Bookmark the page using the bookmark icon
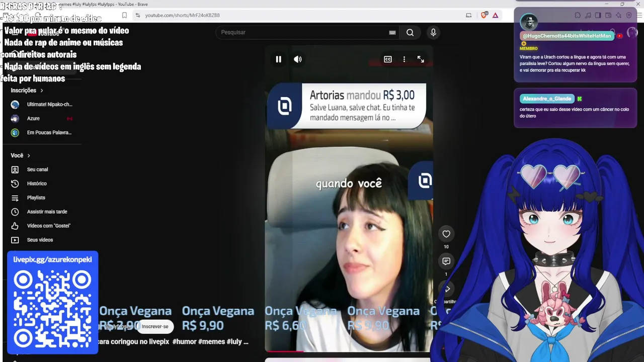The height and width of the screenshot is (362, 644). [x=124, y=15]
